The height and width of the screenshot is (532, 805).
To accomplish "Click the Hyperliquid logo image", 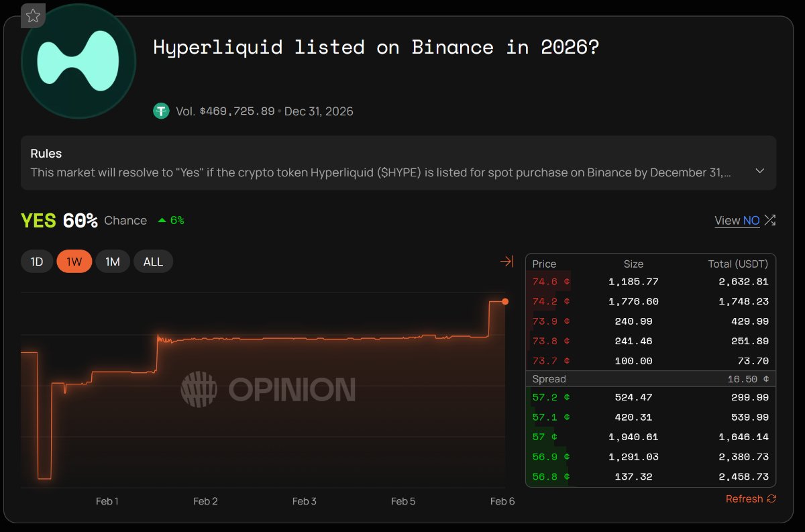I will tap(79, 61).
